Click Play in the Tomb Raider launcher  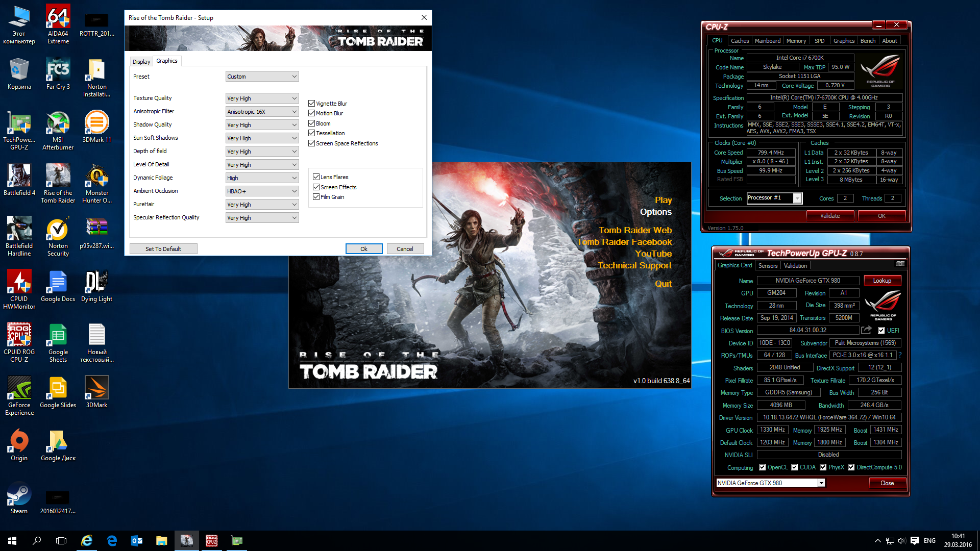(x=663, y=200)
